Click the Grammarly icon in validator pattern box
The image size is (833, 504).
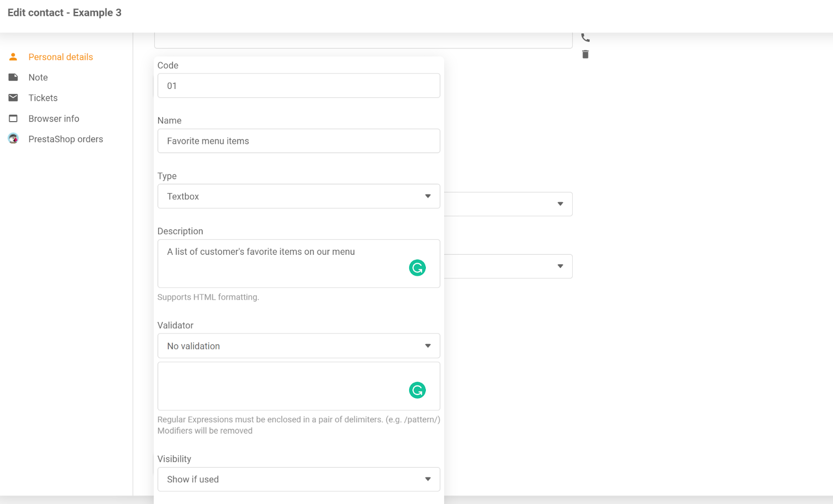[417, 390]
